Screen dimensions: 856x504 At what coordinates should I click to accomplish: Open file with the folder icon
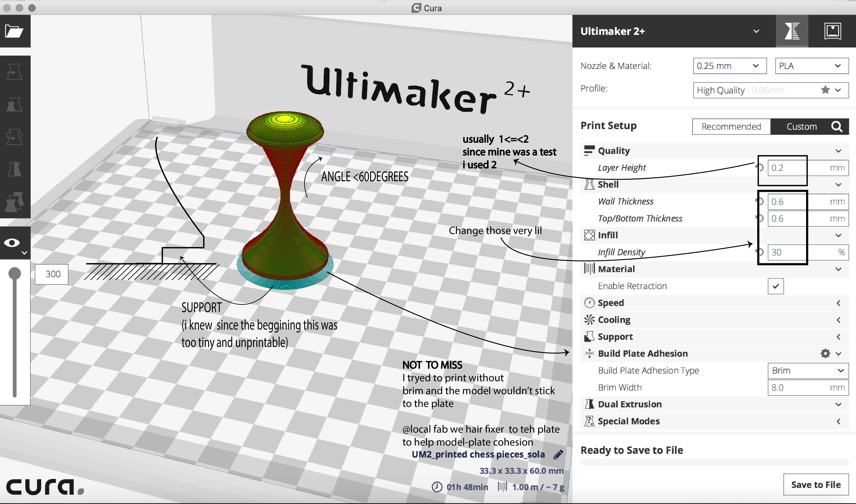15,31
